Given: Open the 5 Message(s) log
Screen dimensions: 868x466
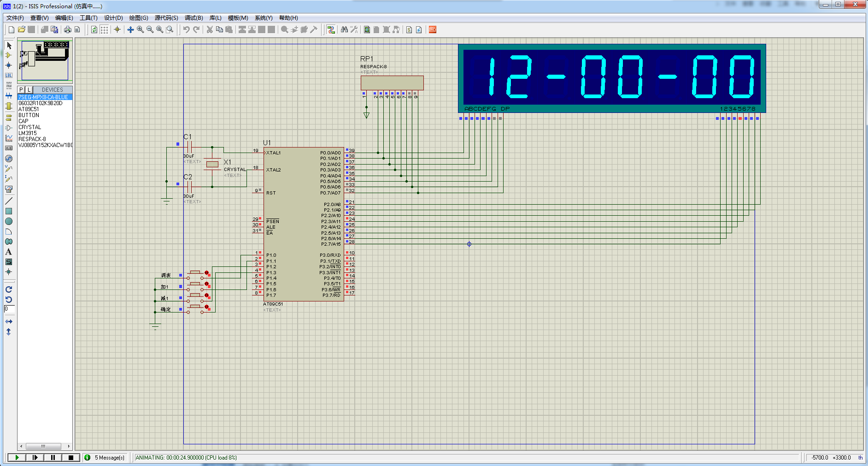Looking at the screenshot, I should [105, 458].
